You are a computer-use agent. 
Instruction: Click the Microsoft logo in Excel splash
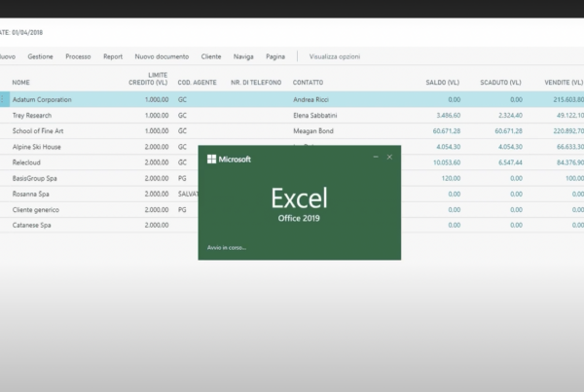229,160
